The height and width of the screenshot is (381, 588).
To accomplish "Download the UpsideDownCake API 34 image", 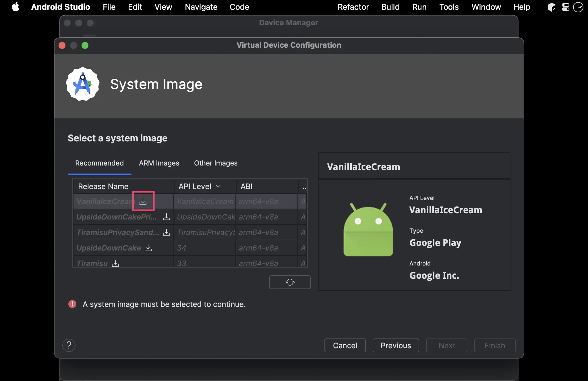I will point(148,248).
